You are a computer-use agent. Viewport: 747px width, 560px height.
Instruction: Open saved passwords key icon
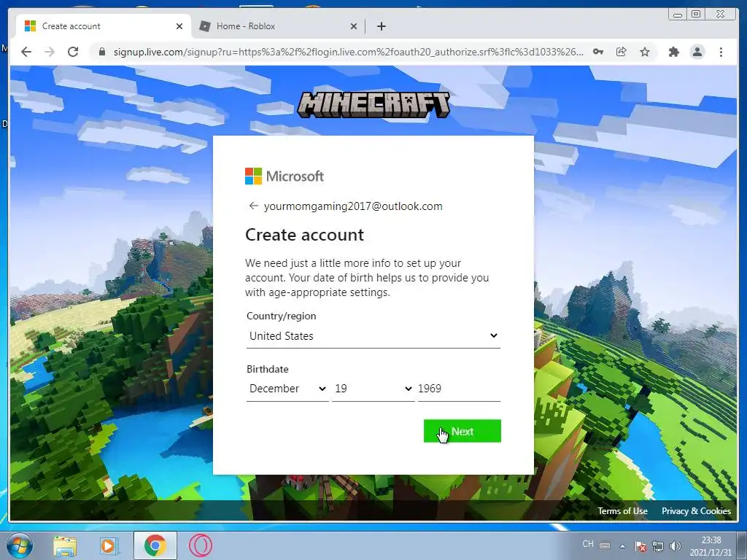[x=598, y=52]
